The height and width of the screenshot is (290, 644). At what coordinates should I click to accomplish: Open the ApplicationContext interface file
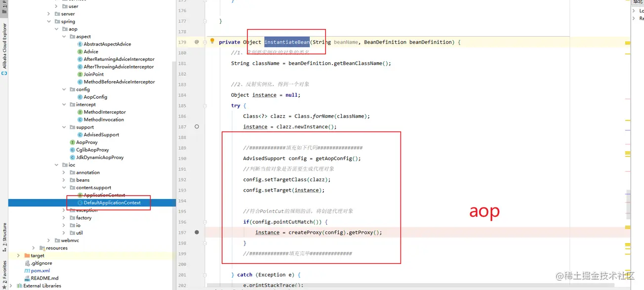104,195
